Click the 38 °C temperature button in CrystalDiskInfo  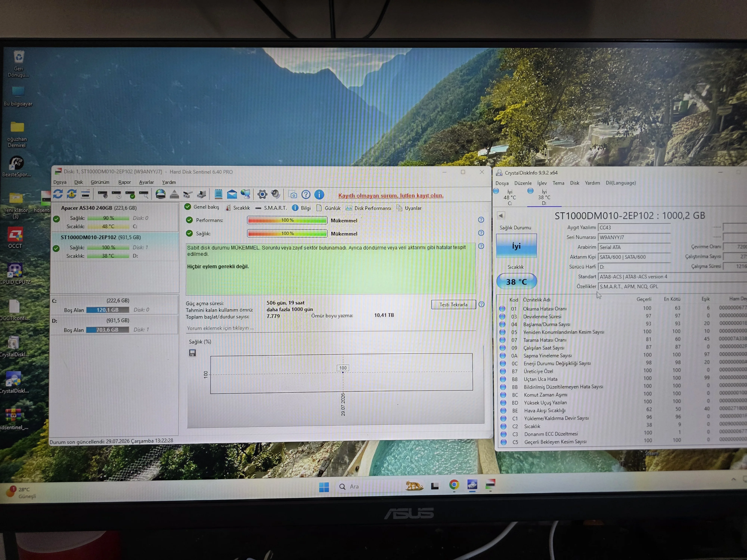click(516, 281)
